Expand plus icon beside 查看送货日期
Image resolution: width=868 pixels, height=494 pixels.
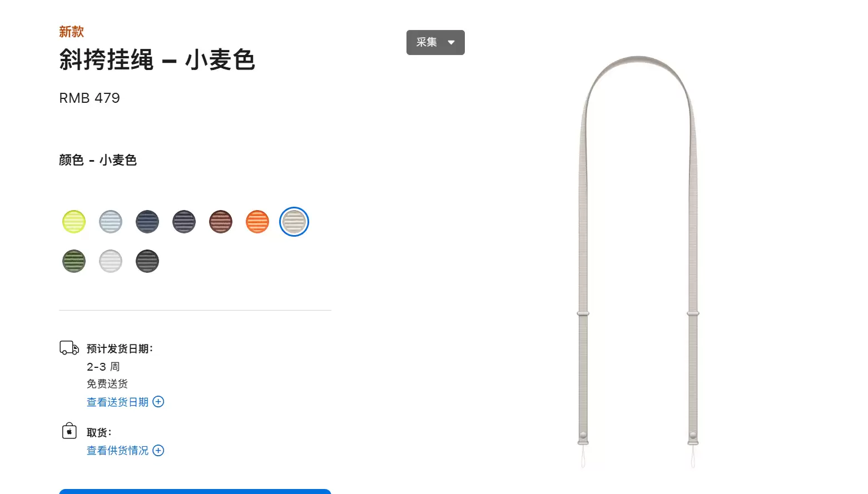point(158,402)
